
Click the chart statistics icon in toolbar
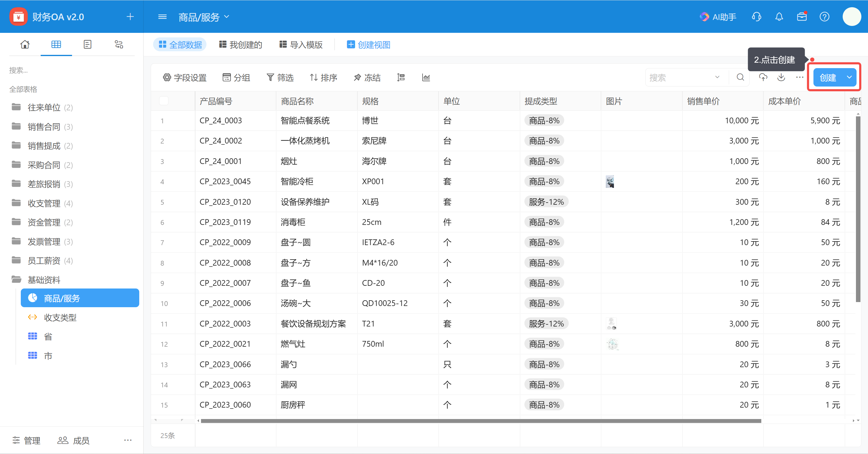click(x=426, y=77)
